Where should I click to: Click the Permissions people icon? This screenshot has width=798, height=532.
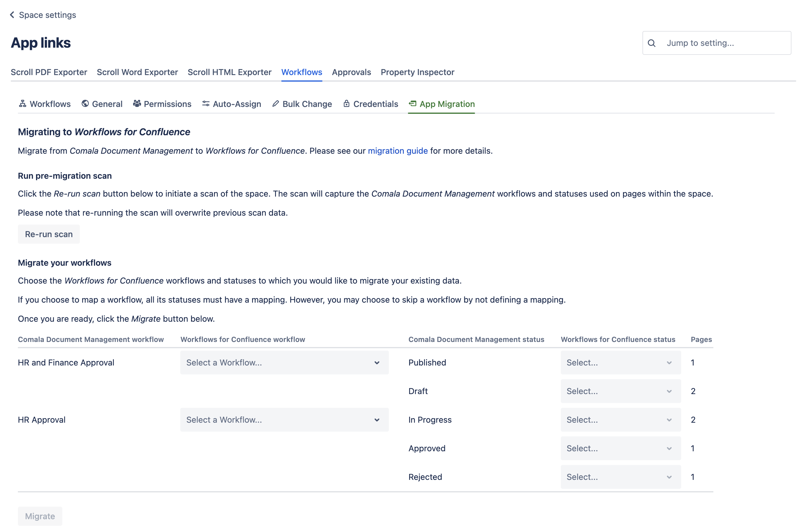pos(137,103)
